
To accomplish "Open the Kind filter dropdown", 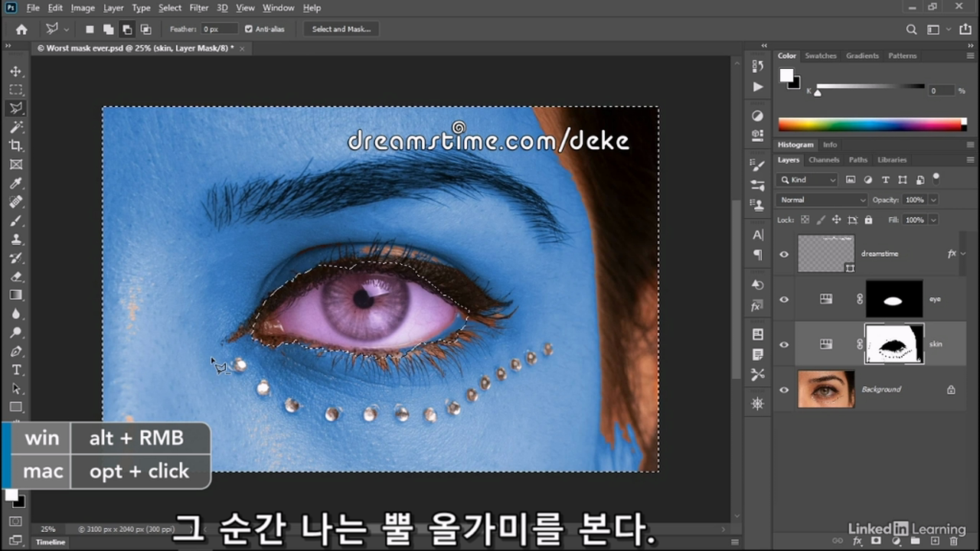I will [808, 180].
